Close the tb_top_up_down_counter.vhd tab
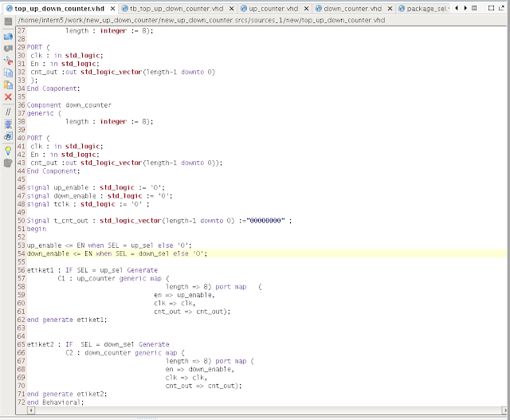This screenshot has height=420, width=510. (231, 9)
